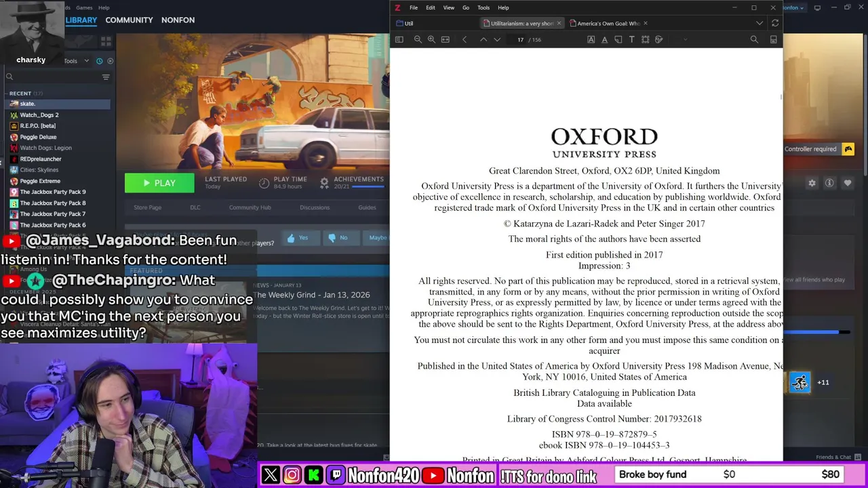Select The Jackbox Party Pack 8
868x488 pixels.
pos(58,203)
